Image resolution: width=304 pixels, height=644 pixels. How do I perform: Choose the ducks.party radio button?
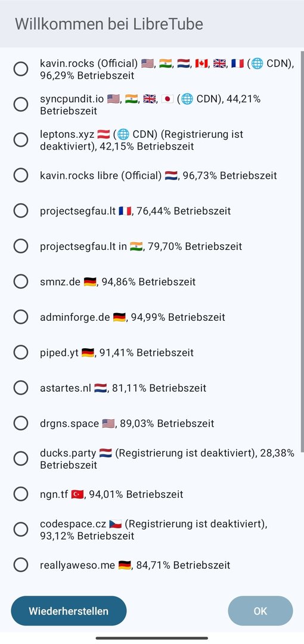(20, 459)
